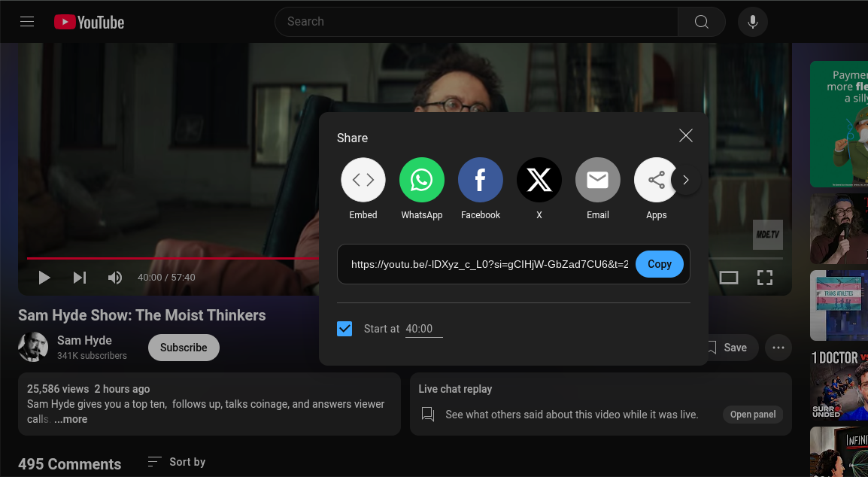This screenshot has height=477, width=868.
Task: Copy the share link
Action: 660,264
